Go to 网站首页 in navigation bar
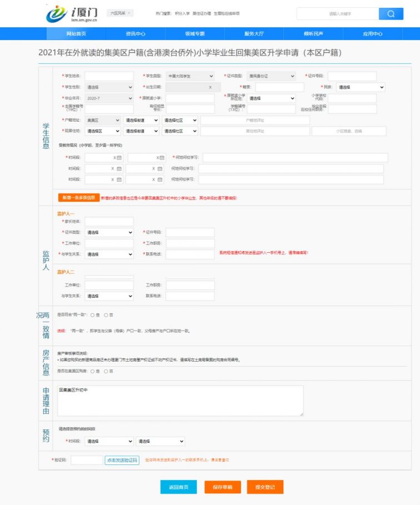This screenshot has width=420, height=505. pyautogui.click(x=76, y=34)
